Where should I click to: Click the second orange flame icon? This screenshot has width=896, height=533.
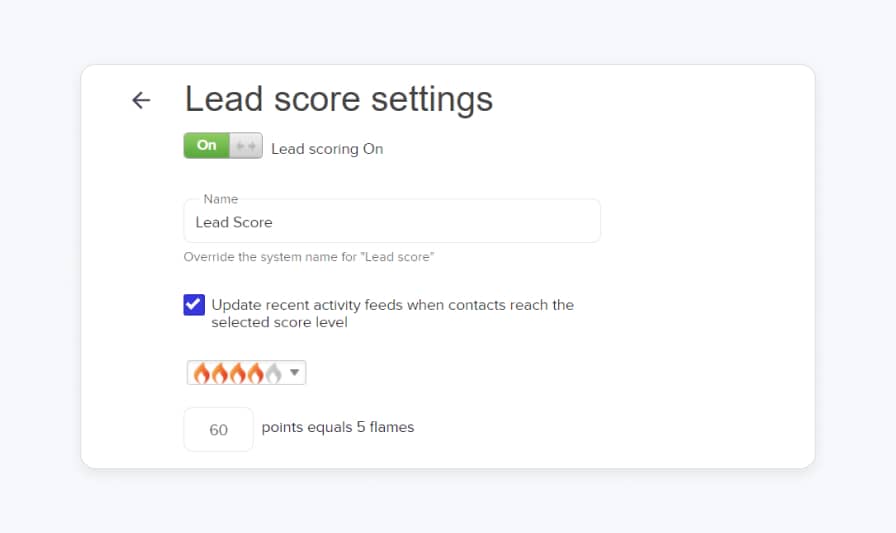click(x=219, y=373)
